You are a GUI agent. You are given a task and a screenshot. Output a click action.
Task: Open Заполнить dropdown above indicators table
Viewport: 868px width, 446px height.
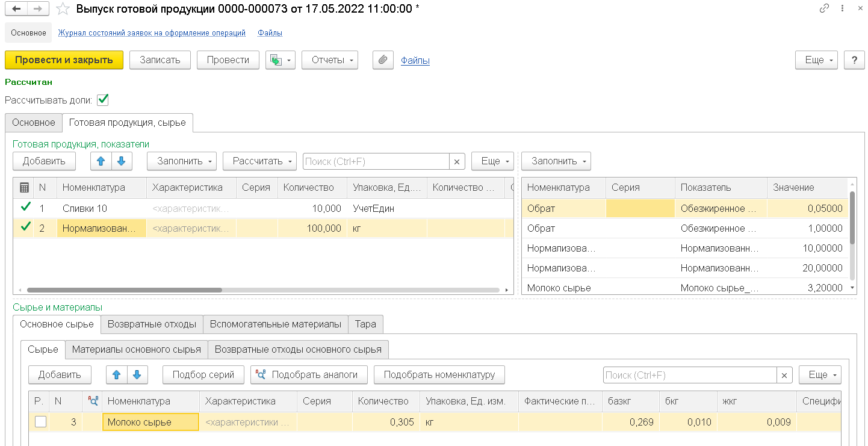coord(556,161)
